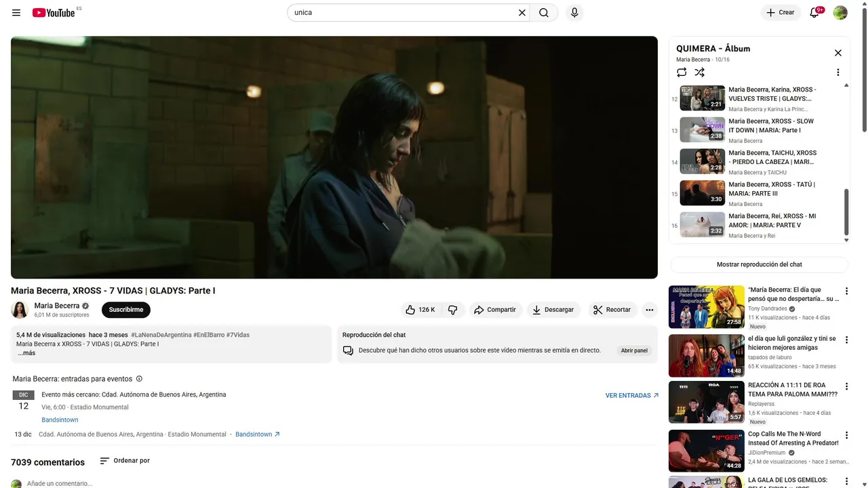Click the 7039 comentarios heading
Viewport: 868px width, 488px height.
[x=47, y=462]
